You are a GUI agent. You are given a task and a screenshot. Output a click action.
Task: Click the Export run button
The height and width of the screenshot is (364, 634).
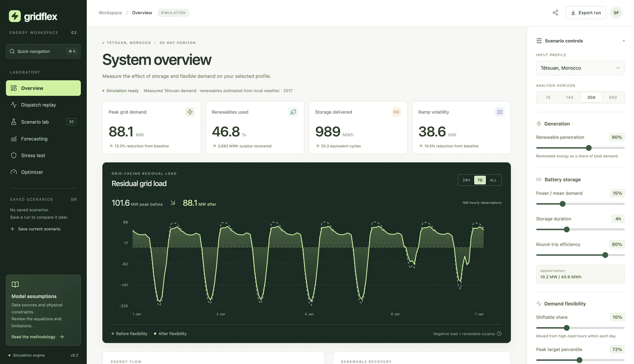[585, 13]
